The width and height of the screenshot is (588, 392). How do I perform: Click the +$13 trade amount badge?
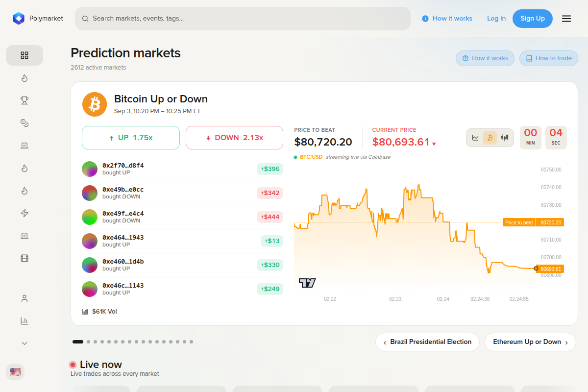click(272, 241)
